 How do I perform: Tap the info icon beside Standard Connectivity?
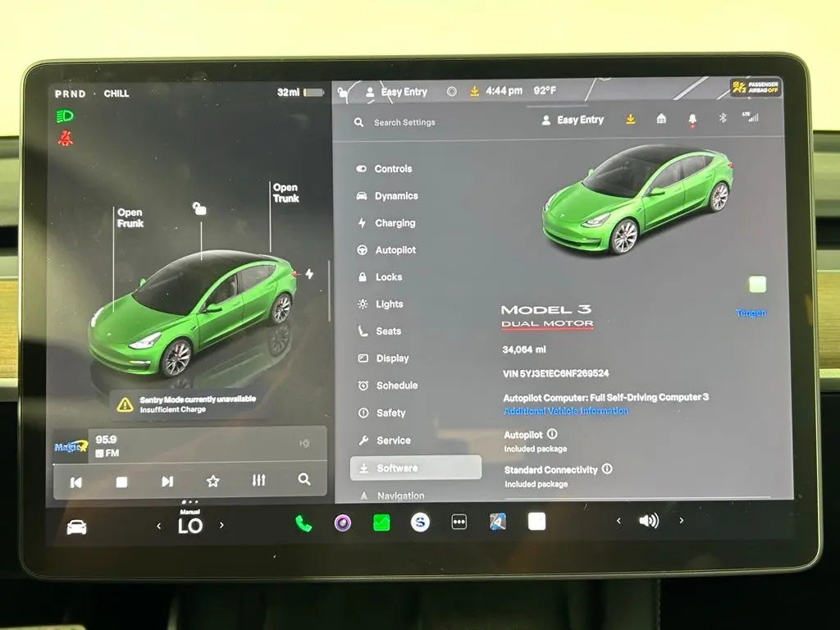(607, 468)
